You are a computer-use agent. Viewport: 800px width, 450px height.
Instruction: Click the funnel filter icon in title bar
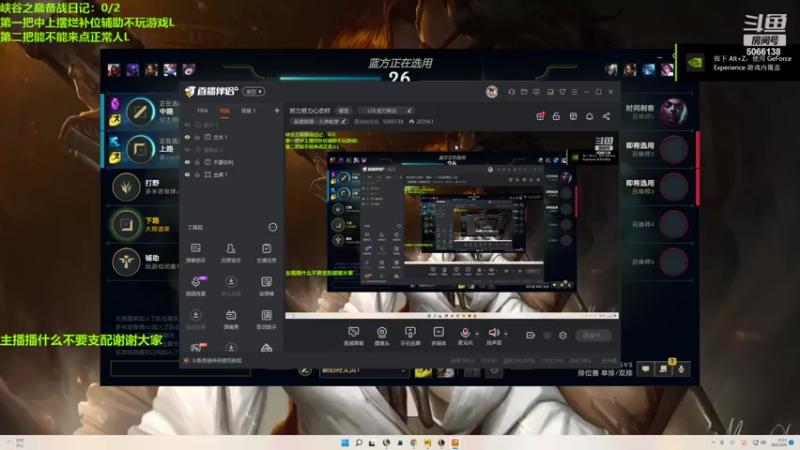(562, 92)
